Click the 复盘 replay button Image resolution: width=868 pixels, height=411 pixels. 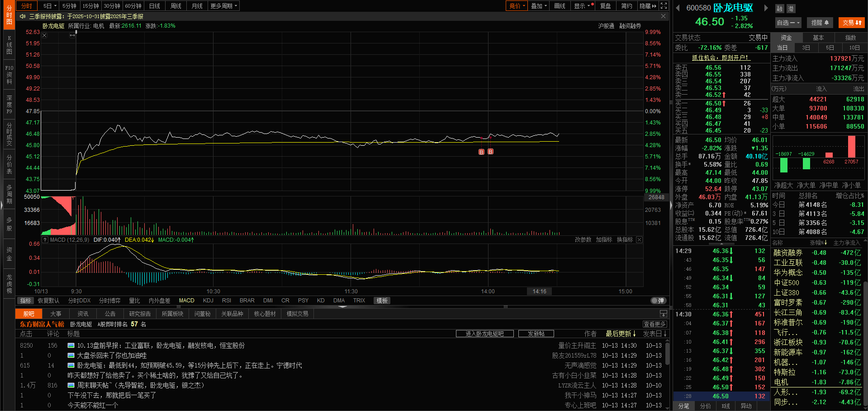(x=605, y=6)
